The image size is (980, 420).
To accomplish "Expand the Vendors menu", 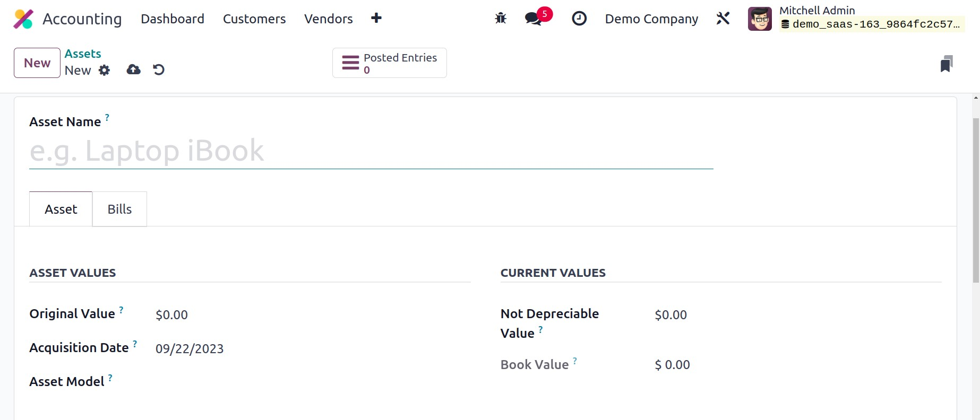I will [328, 19].
